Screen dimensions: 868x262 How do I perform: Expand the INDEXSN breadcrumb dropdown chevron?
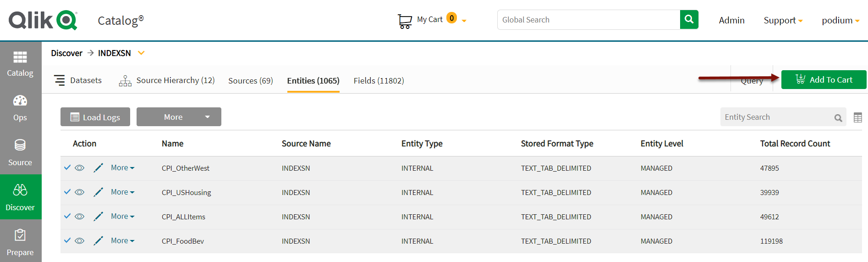click(141, 53)
